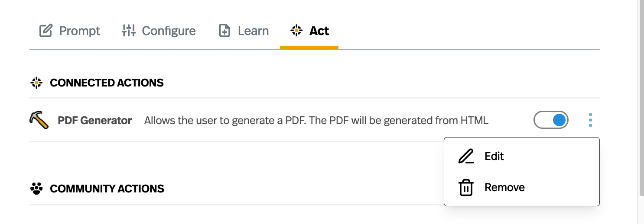Click the trash can icon in the popup menu
This screenshot has height=224, width=644.
click(466, 188)
